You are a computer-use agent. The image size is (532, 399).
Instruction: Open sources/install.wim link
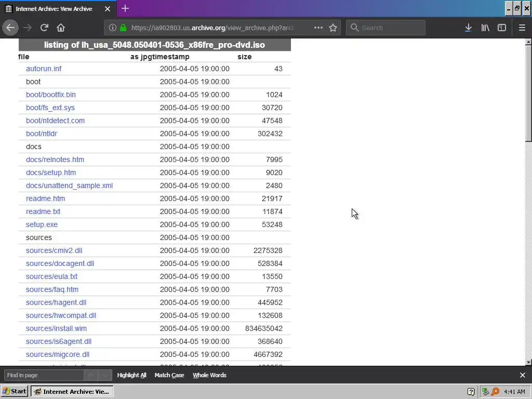[56, 328]
